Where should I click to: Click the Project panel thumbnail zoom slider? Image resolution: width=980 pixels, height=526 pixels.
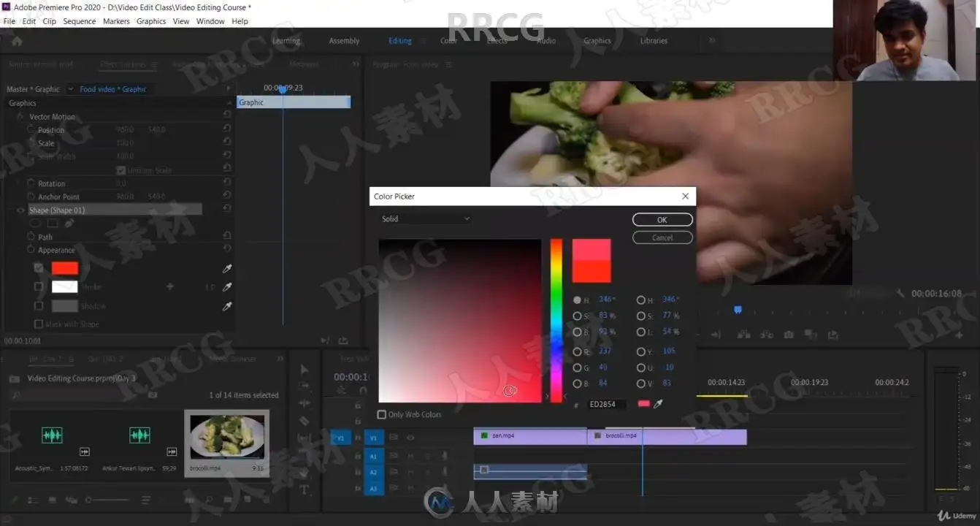point(107,500)
